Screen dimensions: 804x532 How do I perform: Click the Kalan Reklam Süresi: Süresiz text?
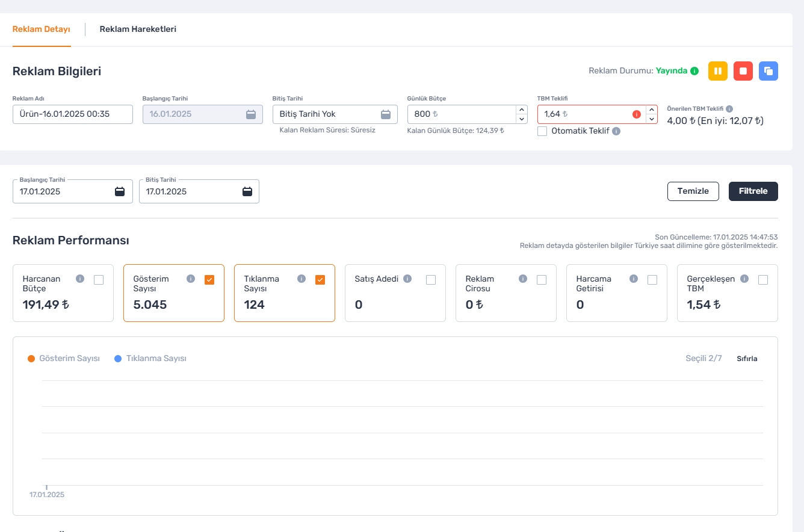pyautogui.click(x=327, y=130)
